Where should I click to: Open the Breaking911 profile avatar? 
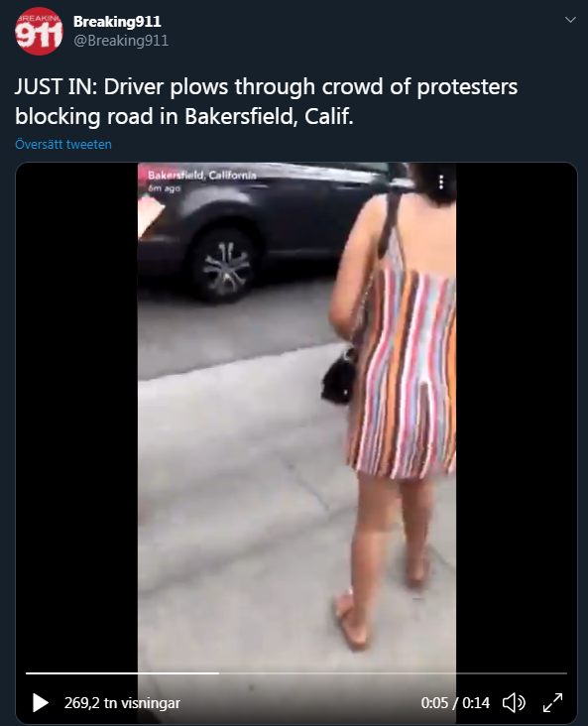pyautogui.click(x=39, y=31)
